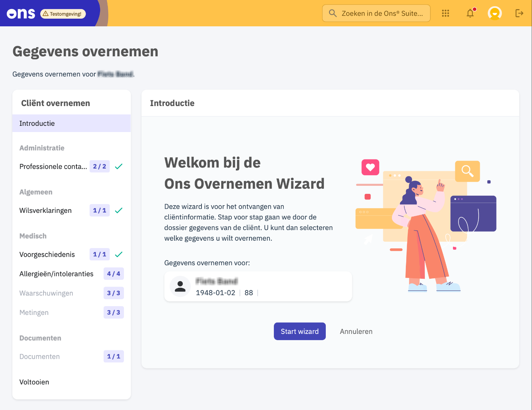Select the Introductie step
Screen dimensions: 532x410
tap(72, 123)
